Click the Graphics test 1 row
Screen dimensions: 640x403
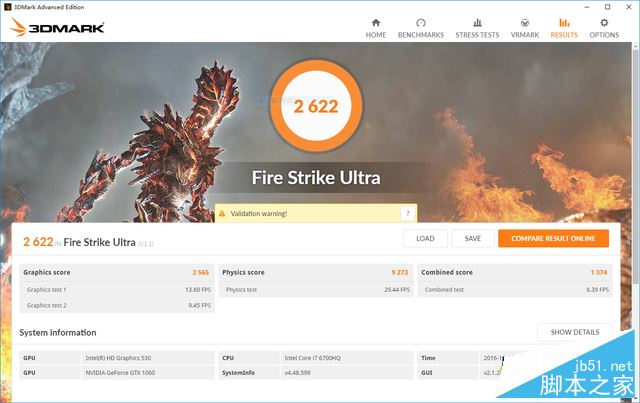[x=117, y=289]
